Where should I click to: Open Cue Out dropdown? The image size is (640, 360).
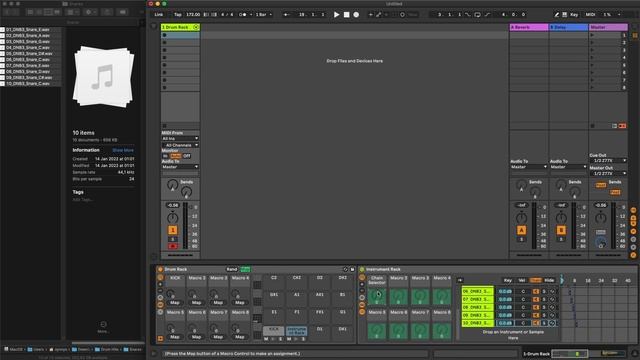[608, 161]
